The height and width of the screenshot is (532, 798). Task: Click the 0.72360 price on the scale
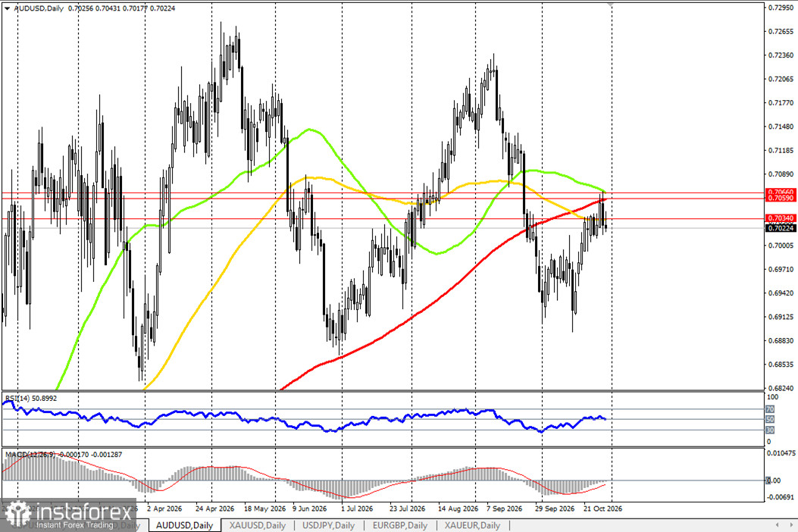click(x=780, y=55)
